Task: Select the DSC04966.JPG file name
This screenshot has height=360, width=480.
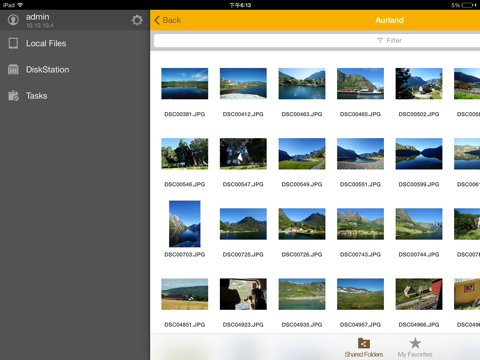Action: pos(419,325)
